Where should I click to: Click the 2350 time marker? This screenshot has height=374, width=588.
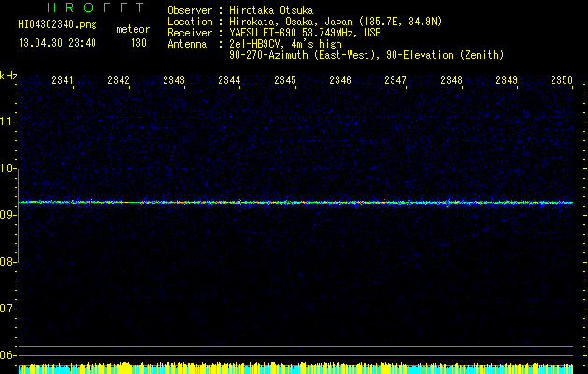pos(562,80)
